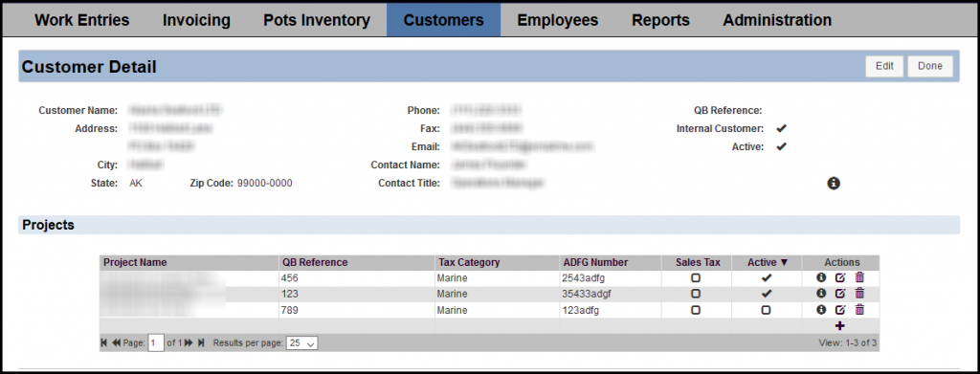Click the QB Reference cell 789
Viewport: 980px width, 374px height.
click(x=290, y=310)
